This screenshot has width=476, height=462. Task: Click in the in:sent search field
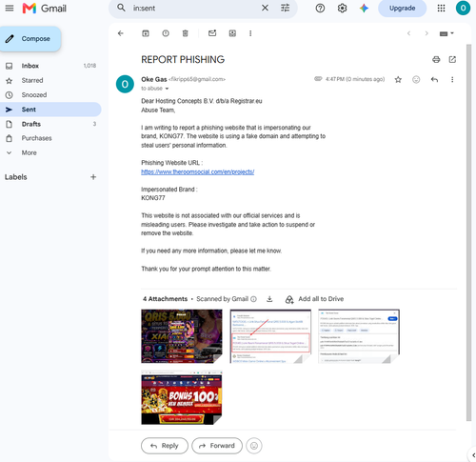tap(193, 8)
